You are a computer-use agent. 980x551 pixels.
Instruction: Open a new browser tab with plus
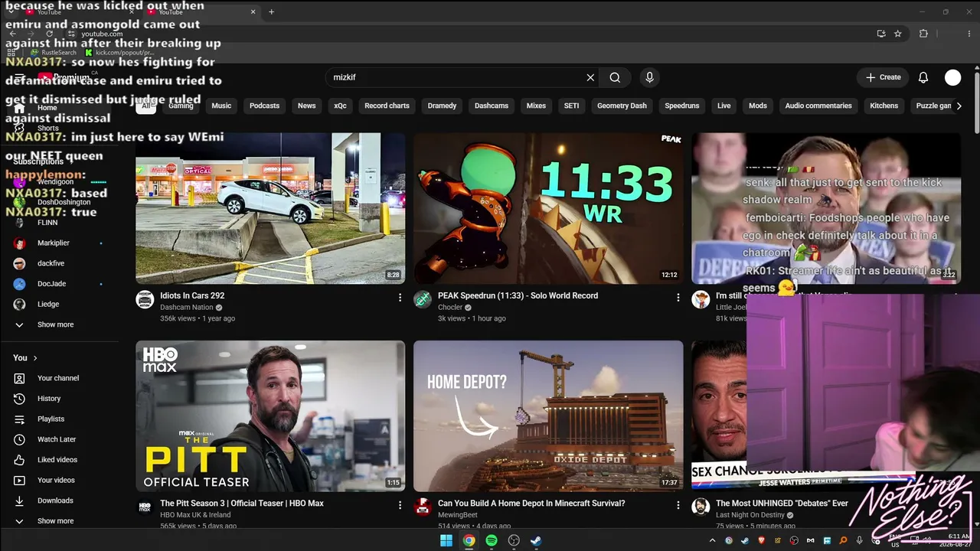pos(271,11)
